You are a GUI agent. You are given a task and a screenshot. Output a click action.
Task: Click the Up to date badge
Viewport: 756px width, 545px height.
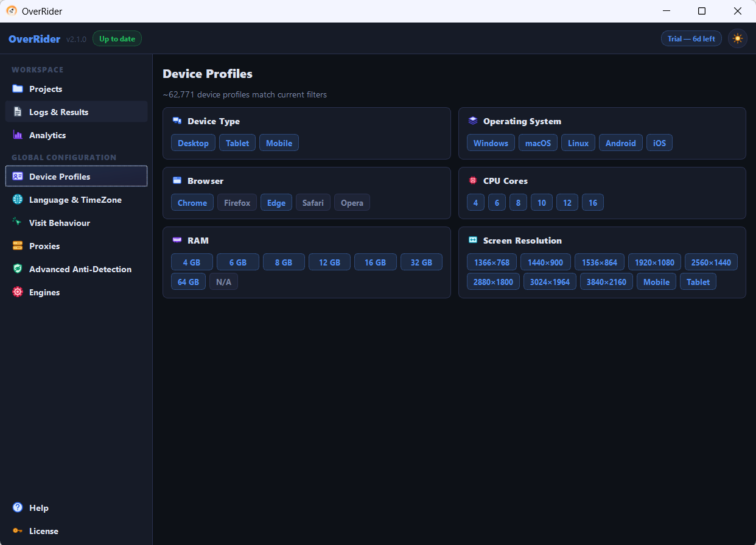coord(117,38)
